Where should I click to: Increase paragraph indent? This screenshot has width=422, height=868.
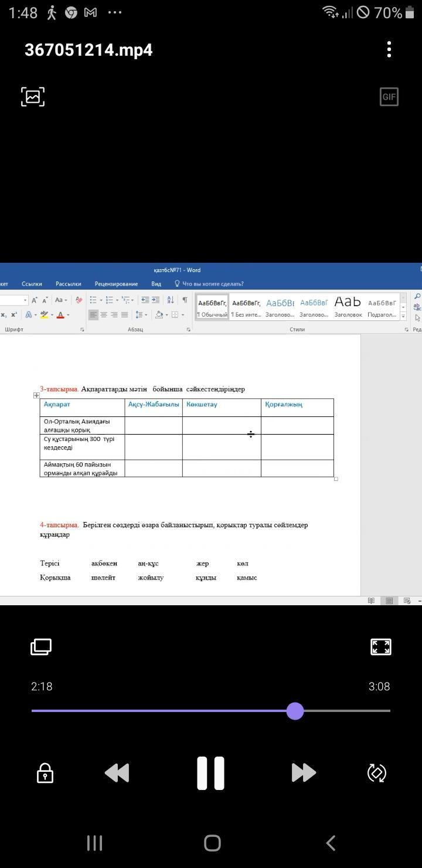tap(155, 300)
